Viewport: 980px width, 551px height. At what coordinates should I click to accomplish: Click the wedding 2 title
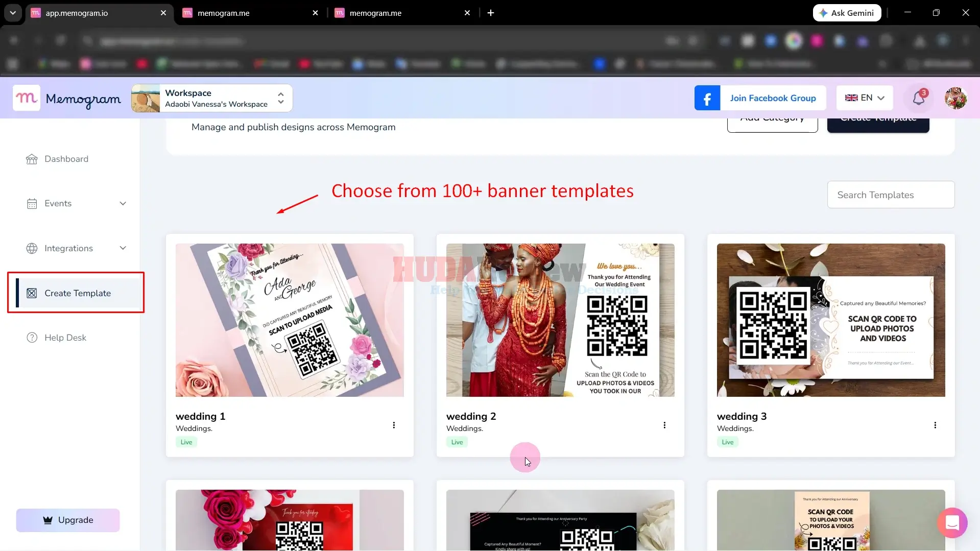471,416
